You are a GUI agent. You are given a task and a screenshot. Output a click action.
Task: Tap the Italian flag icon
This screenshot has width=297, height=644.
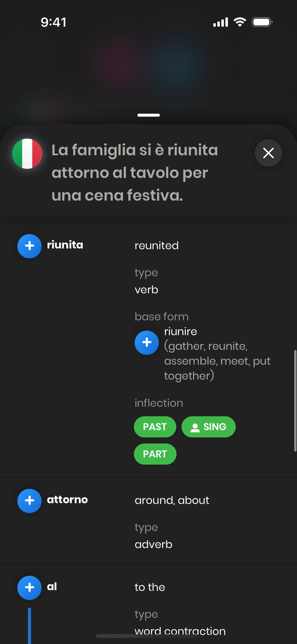click(x=27, y=154)
